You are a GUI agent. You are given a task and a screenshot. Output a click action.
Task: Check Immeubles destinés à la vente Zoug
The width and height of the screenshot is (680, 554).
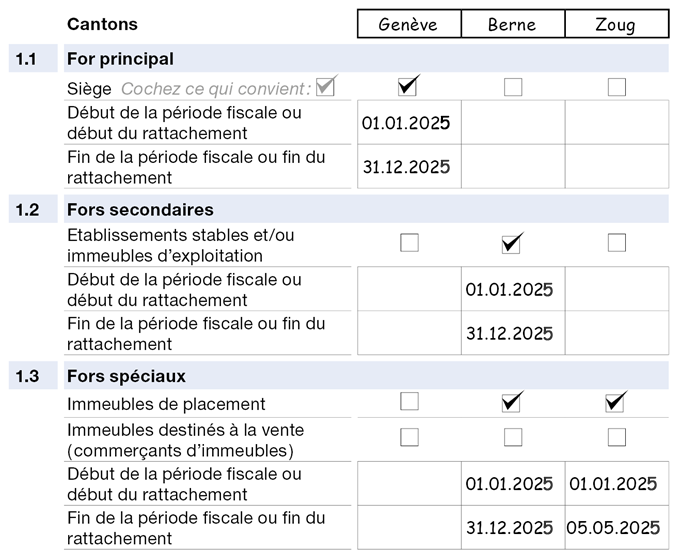click(x=617, y=437)
